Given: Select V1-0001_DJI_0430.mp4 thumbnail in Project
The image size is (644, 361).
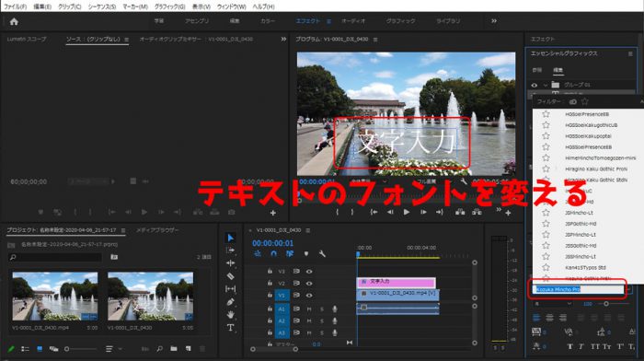Looking at the screenshot, I should tap(55, 296).
